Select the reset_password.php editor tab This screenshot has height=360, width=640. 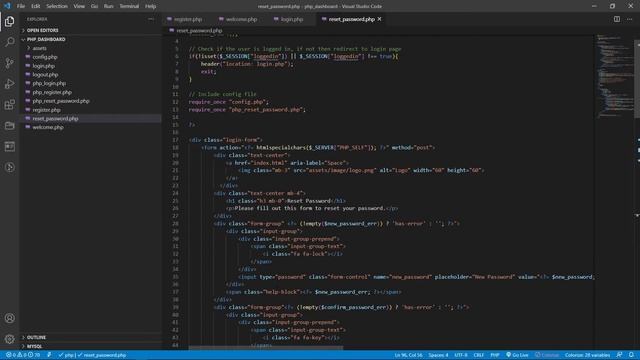tap(351, 19)
